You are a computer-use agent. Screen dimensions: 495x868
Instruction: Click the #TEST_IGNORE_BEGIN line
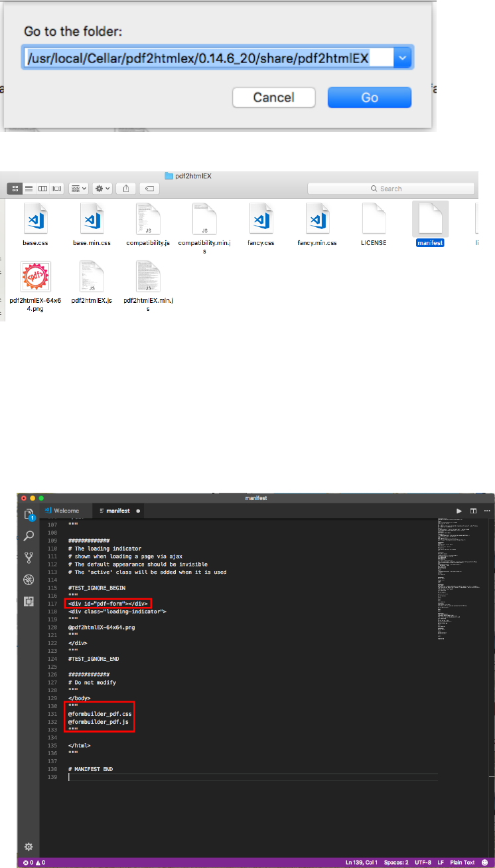tap(97, 588)
